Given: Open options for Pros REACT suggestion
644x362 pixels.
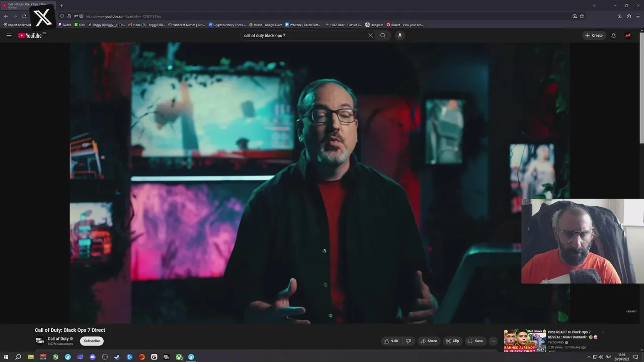Looking at the screenshot, I should point(603,332).
